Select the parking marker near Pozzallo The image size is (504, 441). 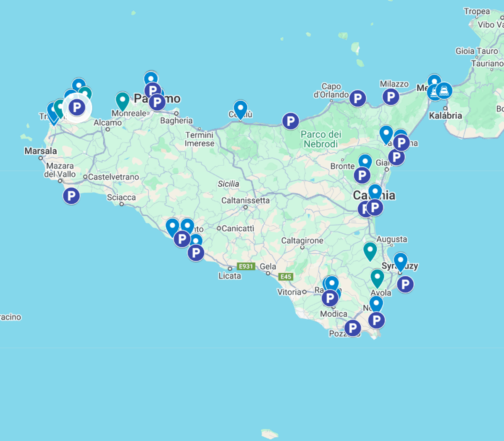pos(352,328)
